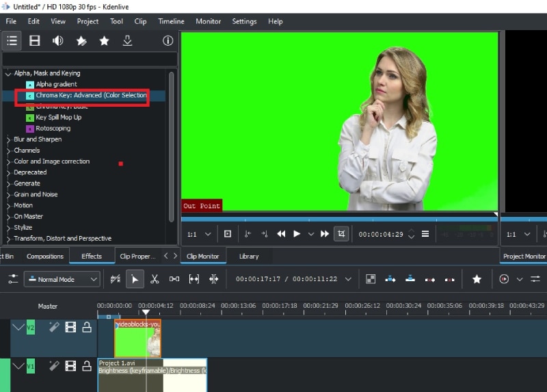Image resolution: width=547 pixels, height=392 pixels.
Task: Click effects list vertical scrollbar
Action: [x=172, y=146]
